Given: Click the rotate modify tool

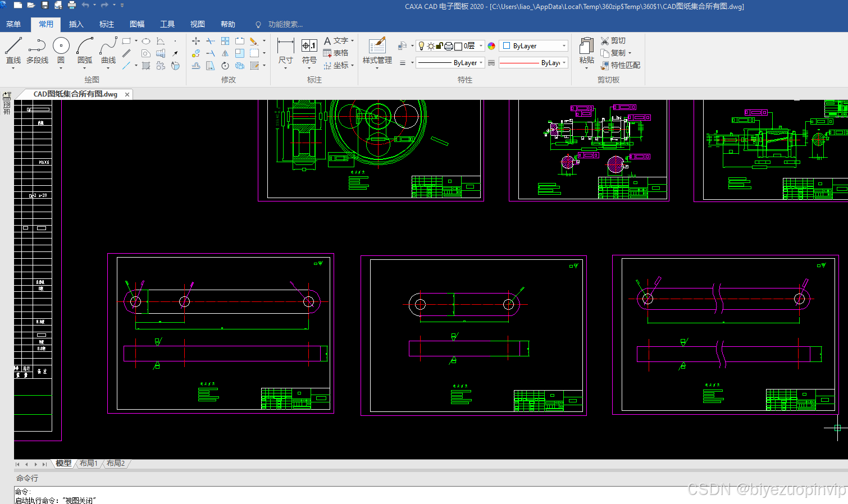Looking at the screenshot, I should click(x=225, y=66).
